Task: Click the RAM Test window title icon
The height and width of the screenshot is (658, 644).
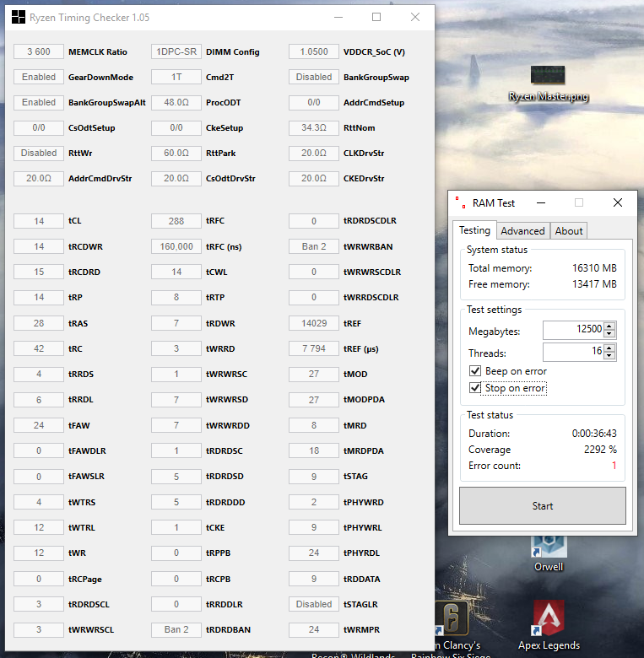Action: [x=461, y=202]
